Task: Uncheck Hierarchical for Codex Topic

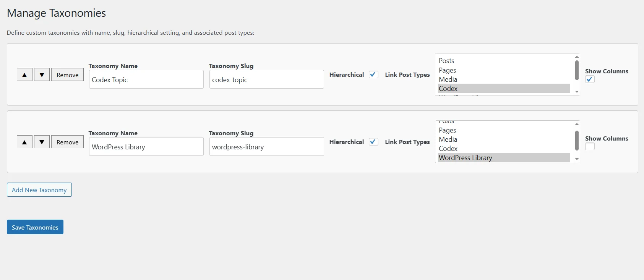Action: pyautogui.click(x=373, y=74)
